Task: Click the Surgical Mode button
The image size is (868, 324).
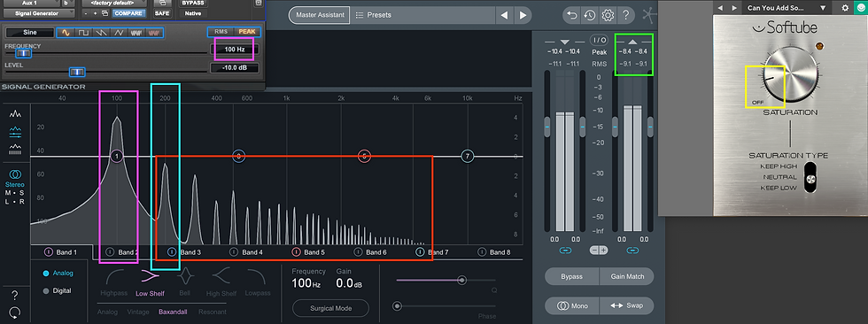Action: point(331,308)
